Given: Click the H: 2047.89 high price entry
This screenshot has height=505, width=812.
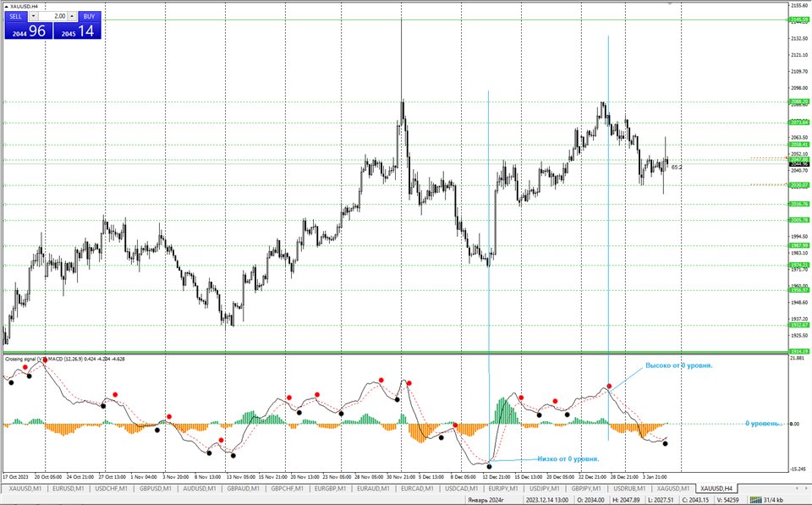Looking at the screenshot, I should (626, 500).
